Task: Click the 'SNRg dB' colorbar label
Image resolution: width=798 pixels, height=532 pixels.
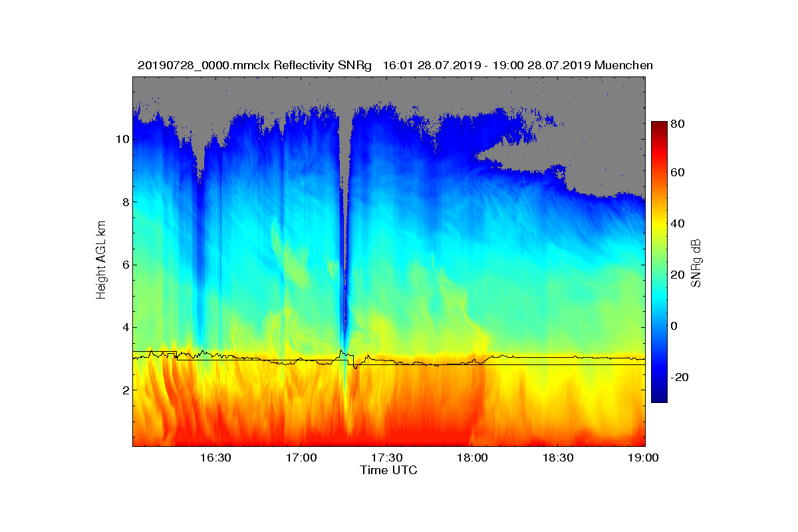Action: (x=696, y=262)
